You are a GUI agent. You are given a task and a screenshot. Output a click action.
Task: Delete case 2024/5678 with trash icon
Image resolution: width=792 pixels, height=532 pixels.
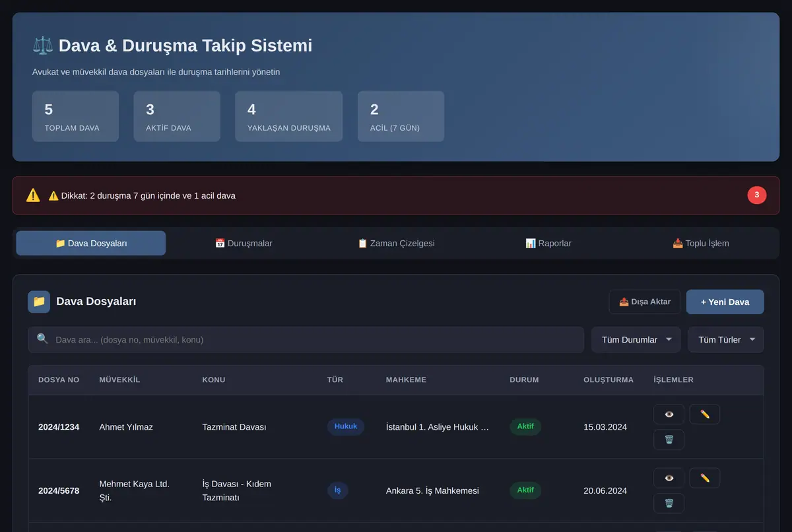point(669,504)
